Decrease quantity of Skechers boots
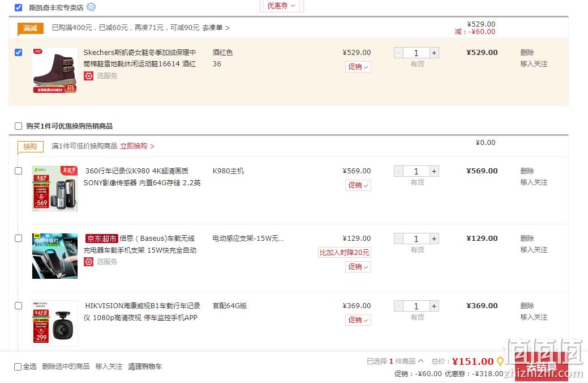The height and width of the screenshot is (383, 588). click(398, 53)
